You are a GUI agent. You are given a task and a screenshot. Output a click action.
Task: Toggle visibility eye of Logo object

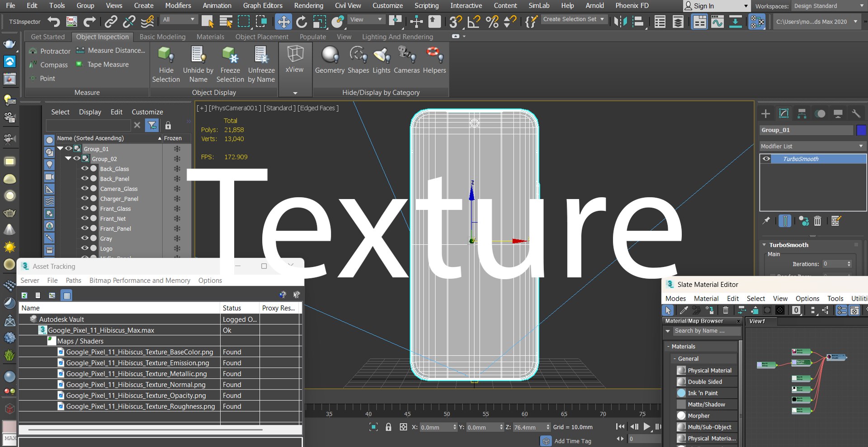85,248
